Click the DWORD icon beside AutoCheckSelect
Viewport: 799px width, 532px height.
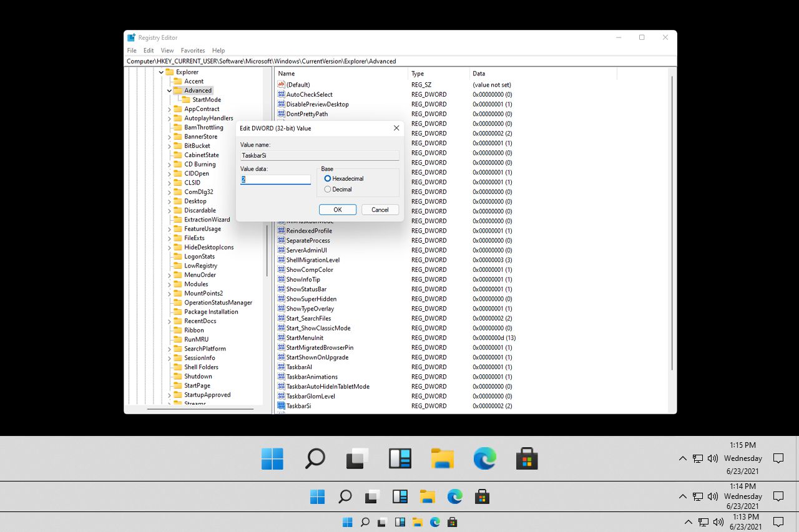[x=281, y=94]
